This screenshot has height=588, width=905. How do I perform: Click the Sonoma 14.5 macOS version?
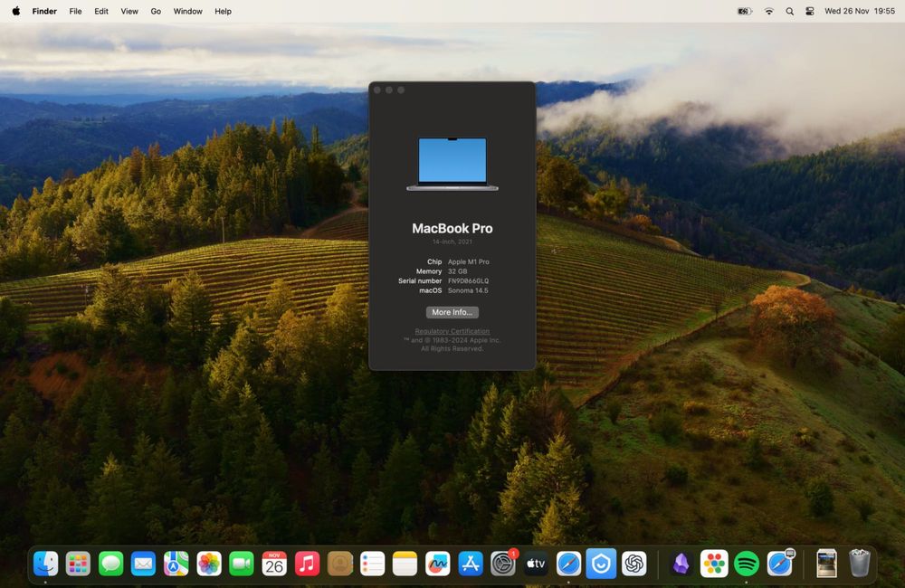point(468,290)
